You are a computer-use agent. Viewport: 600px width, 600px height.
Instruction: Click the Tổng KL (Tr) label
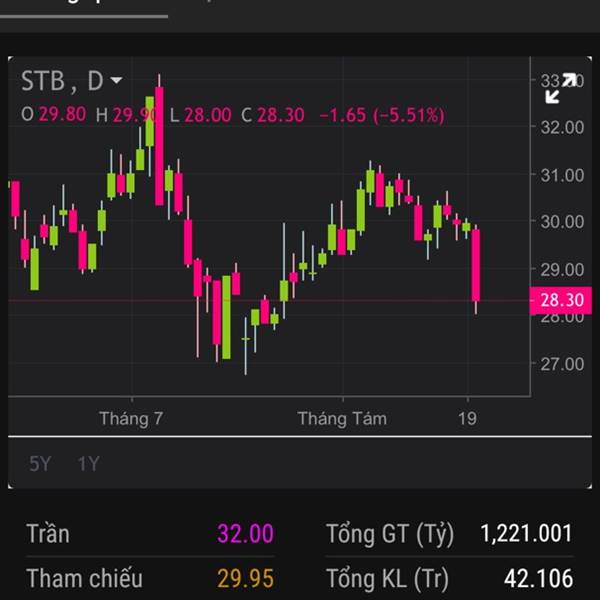point(387,579)
